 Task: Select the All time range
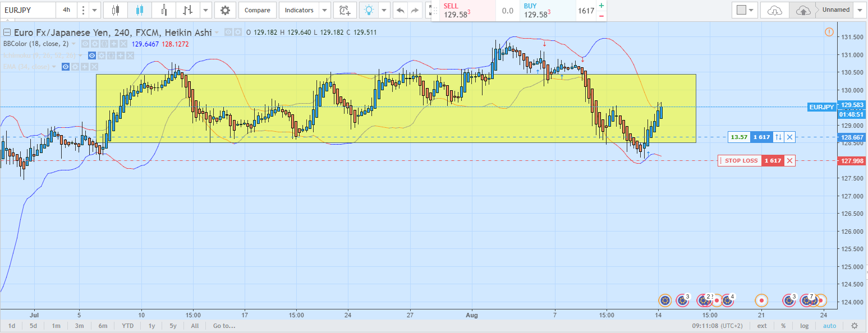195,326
